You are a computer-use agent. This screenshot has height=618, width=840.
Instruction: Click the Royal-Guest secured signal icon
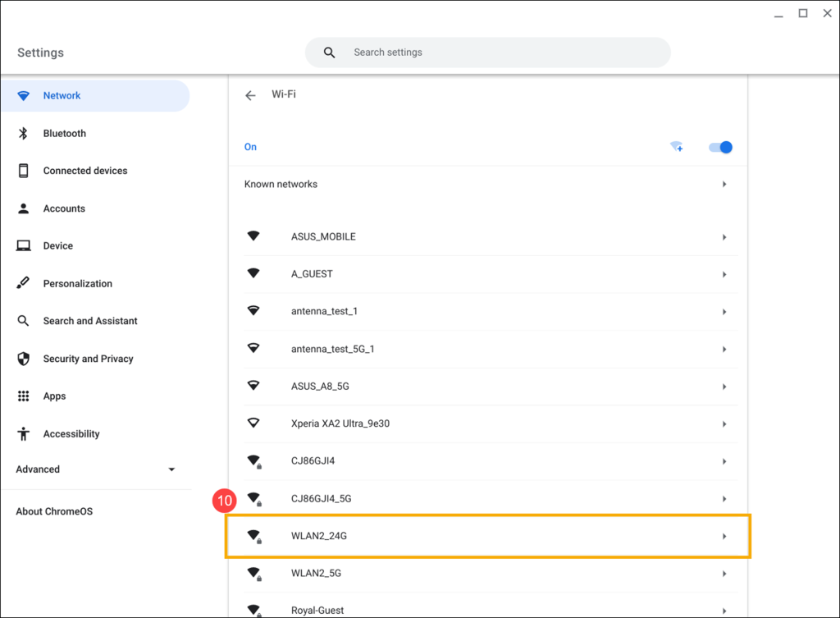(254, 611)
